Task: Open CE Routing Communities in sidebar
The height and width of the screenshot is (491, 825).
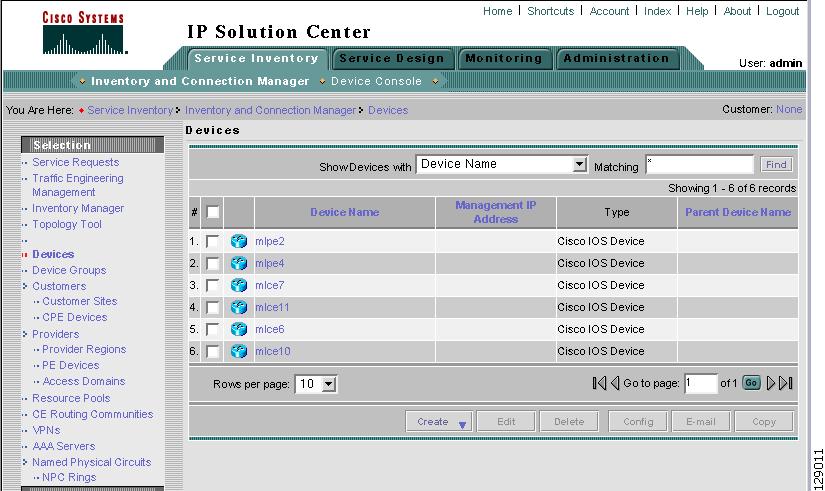Action: tap(93, 414)
